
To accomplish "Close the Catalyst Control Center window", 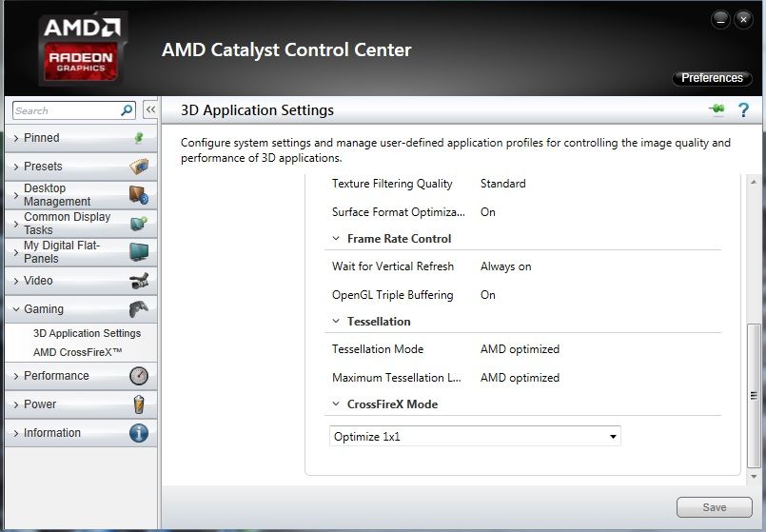I will [x=743, y=20].
